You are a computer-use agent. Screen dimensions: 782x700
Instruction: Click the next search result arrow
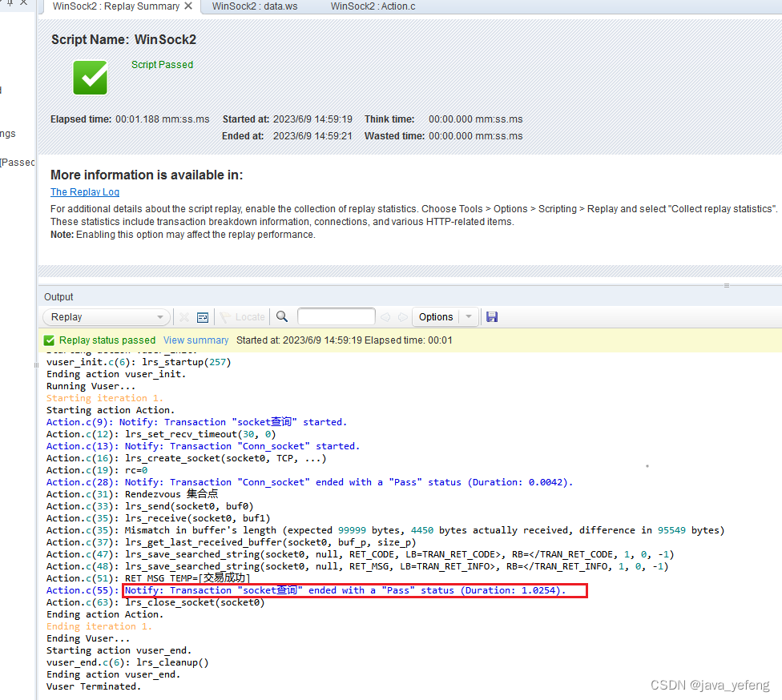[x=403, y=317]
